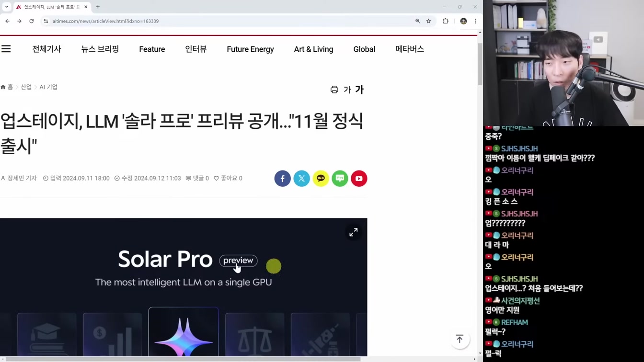Open the 전체기사 menu item
The image size is (644, 362).
coord(46,49)
